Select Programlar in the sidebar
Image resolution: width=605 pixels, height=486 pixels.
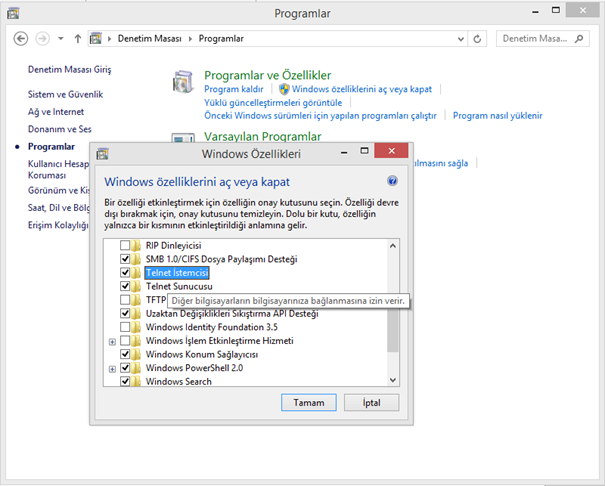click(51, 147)
